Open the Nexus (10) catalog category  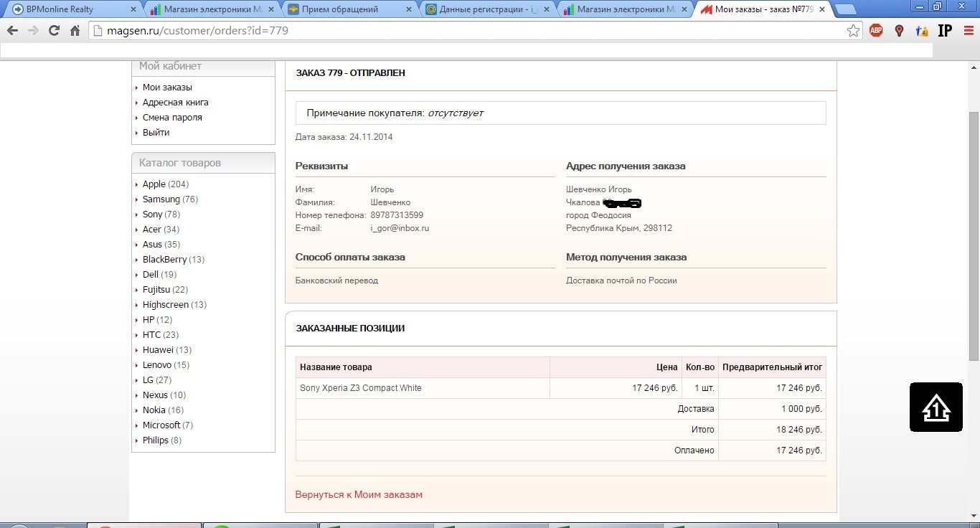point(164,395)
